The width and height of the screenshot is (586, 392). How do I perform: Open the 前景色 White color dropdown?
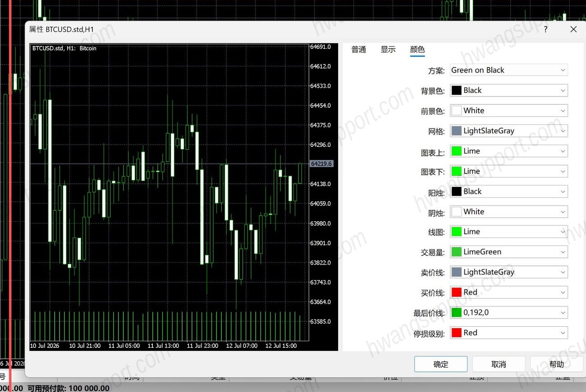(509, 110)
